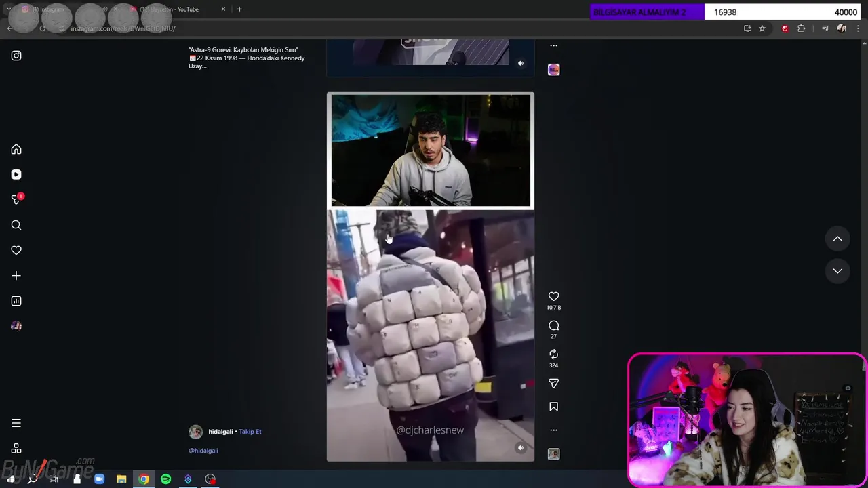Open the Streamlabs taskbar icon
This screenshot has height=488, width=868.
pyautogui.click(x=188, y=479)
